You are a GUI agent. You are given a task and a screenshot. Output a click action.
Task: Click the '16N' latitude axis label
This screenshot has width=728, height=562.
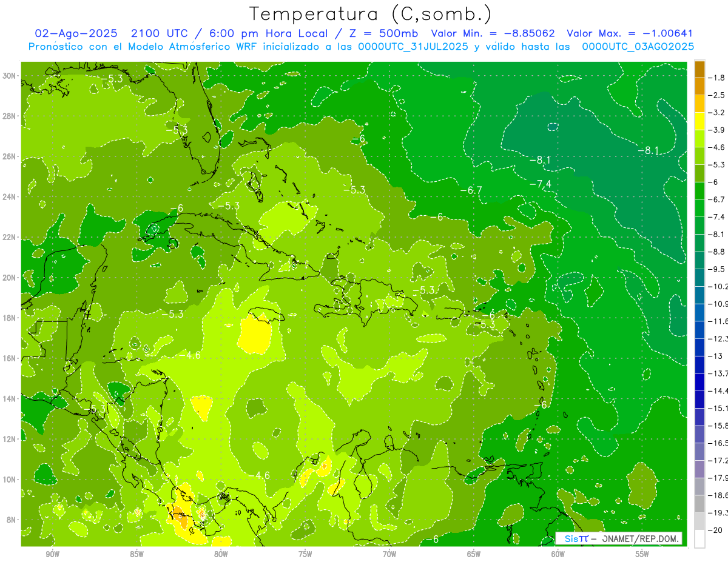(10, 358)
